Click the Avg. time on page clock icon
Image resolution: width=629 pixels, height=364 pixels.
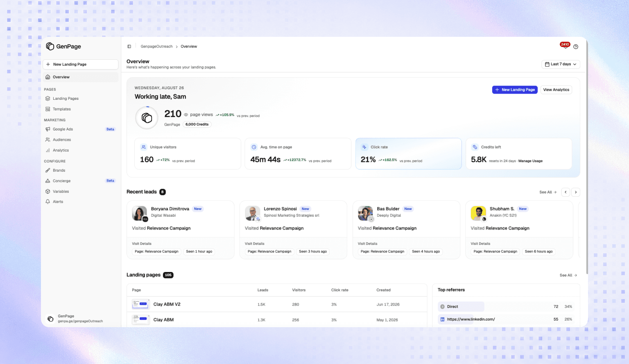pyautogui.click(x=254, y=147)
